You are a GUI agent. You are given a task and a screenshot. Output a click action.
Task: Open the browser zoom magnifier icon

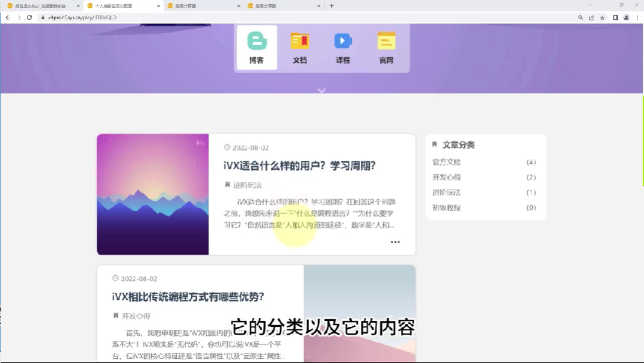(580, 17)
